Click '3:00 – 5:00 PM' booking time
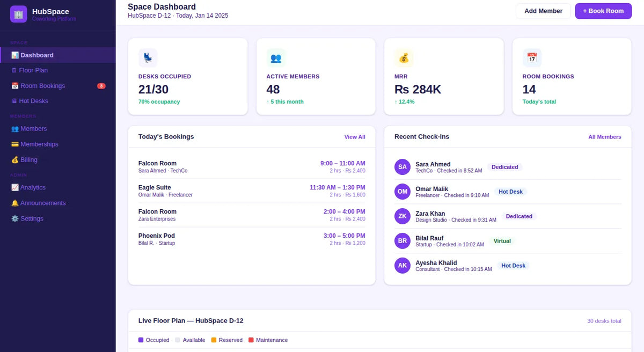Viewport: 644px width, 352px height. click(x=345, y=236)
